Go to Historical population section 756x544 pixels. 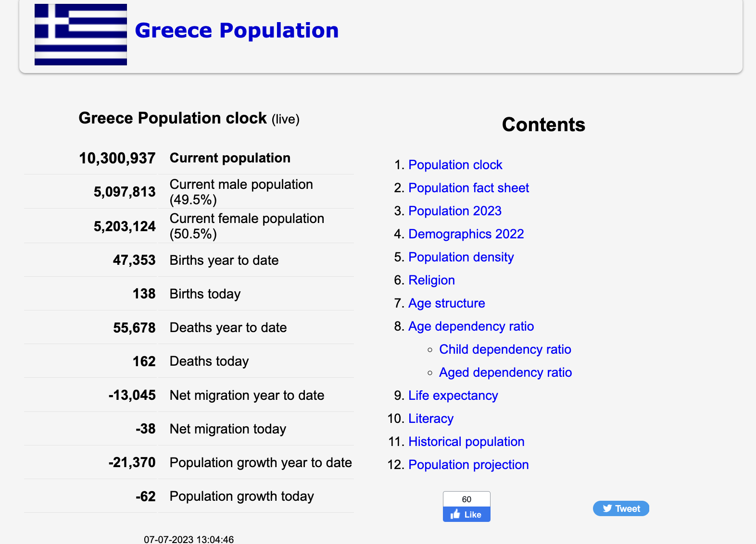pyautogui.click(x=466, y=442)
